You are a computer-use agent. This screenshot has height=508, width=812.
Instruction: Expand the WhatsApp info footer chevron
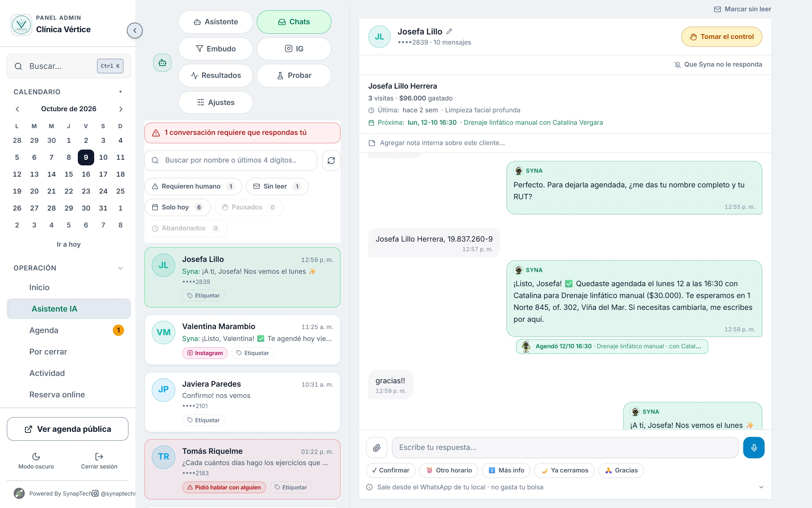click(761, 487)
